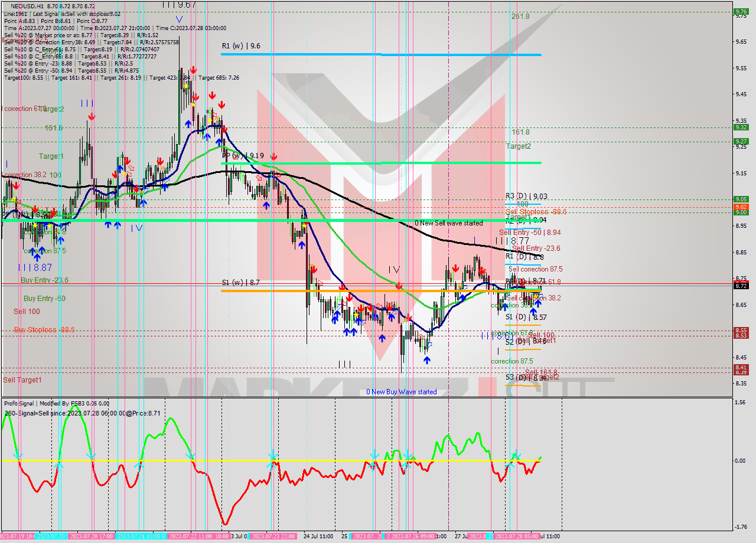
Task: Click the 'Sell Stoploss -88.6' label
Action: point(536,211)
